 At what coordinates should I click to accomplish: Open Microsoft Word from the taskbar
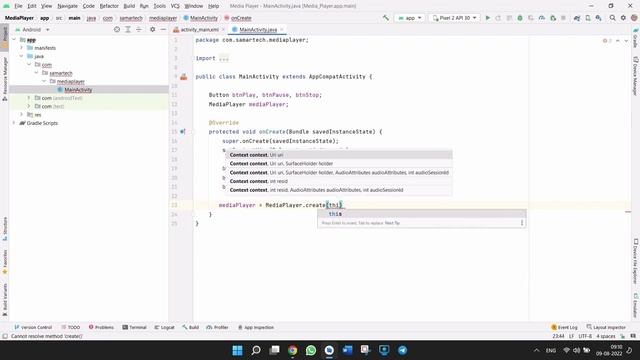coord(347,350)
